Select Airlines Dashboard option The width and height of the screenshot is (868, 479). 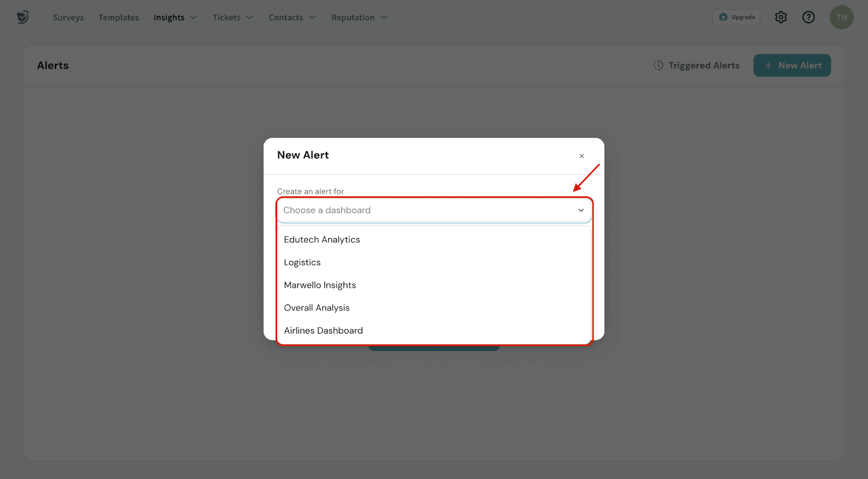323,331
